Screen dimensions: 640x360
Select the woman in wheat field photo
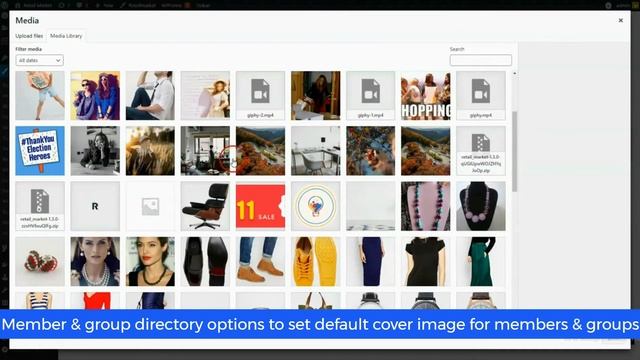click(150, 151)
